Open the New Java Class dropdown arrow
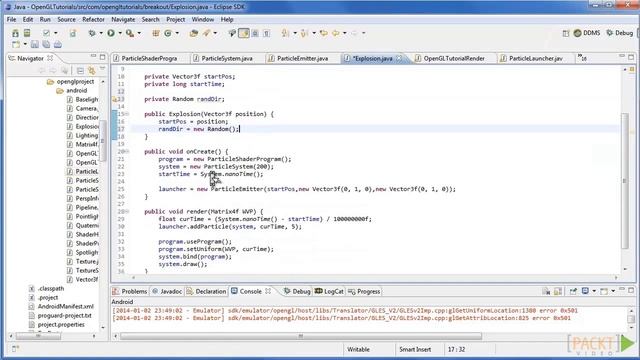Screen dimensions: 640x360 click(x=177, y=33)
